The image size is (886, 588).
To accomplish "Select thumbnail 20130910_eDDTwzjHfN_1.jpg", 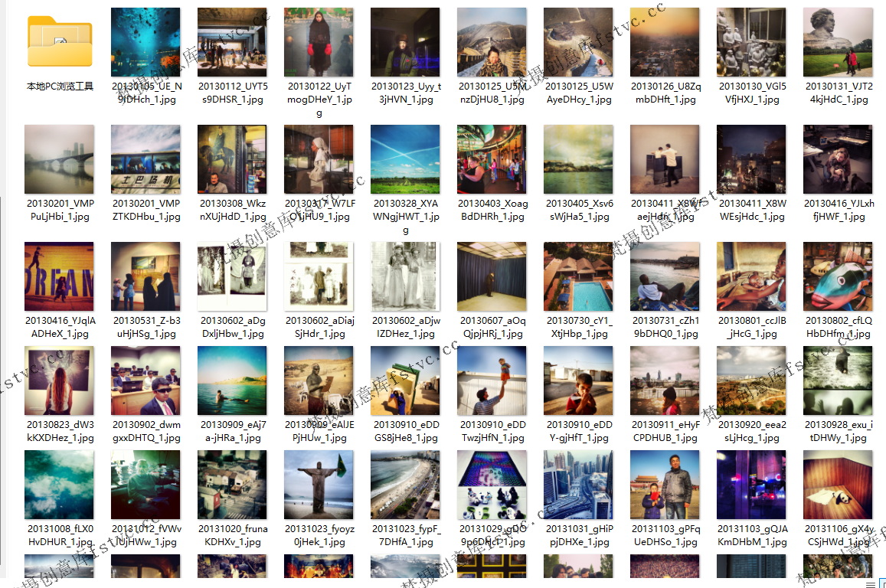I will [492, 381].
